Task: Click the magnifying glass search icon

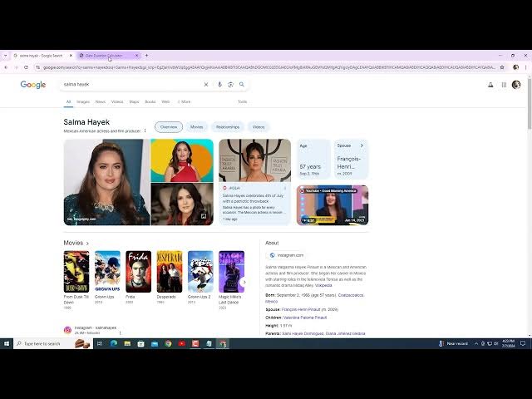Action: [242, 85]
